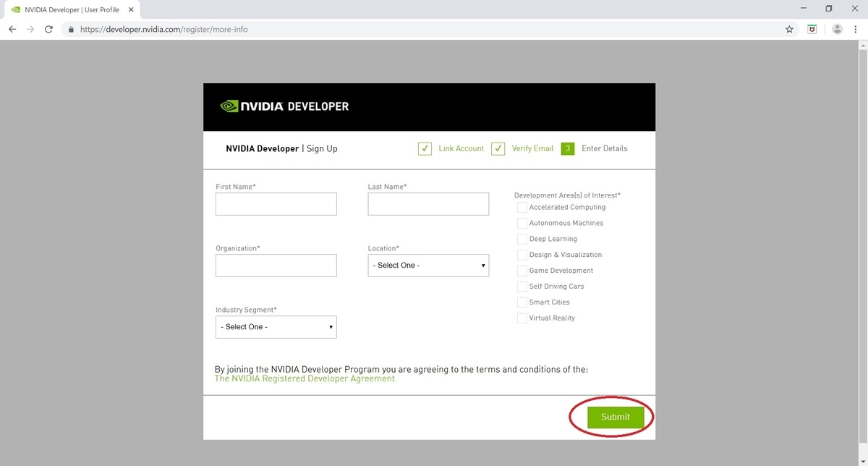Check Deep Learning
This screenshot has height=466, width=868.
pyautogui.click(x=522, y=239)
